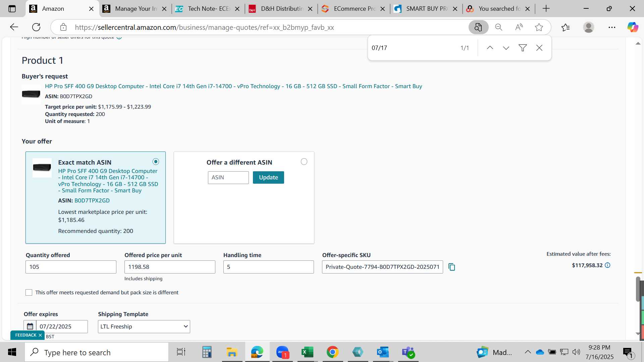
Task: Open Excel from the taskbar
Action: pos(307,352)
